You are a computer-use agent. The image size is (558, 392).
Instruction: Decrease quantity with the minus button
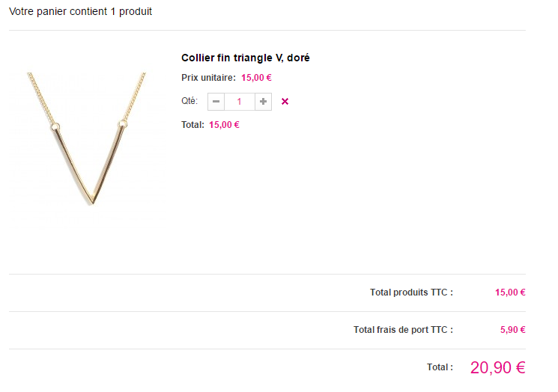(x=216, y=101)
